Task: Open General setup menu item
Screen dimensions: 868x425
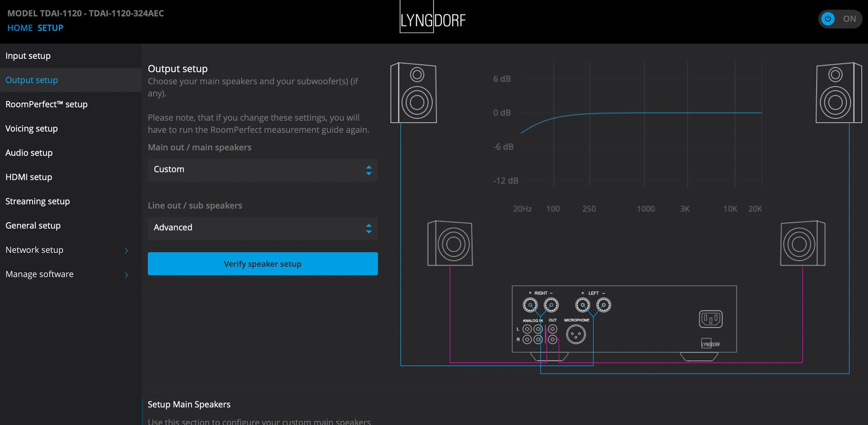Action: [71, 225]
